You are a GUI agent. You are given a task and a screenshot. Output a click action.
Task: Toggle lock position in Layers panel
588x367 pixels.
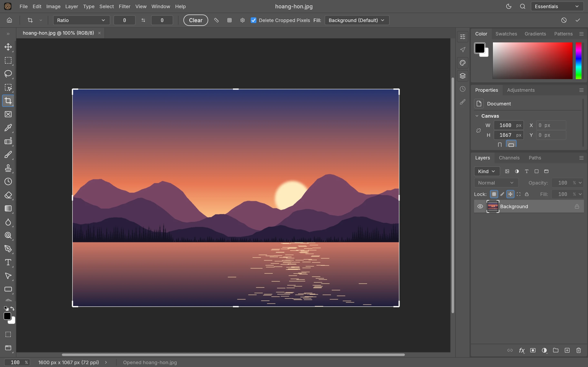[510, 194]
